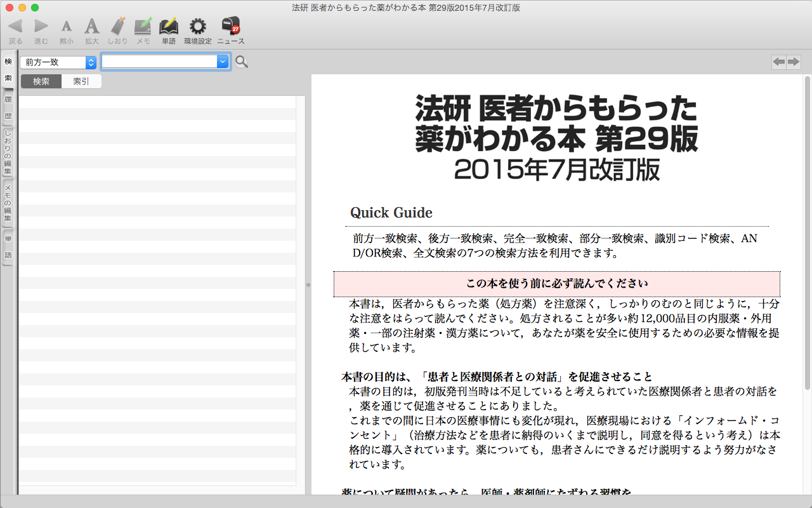Open the メモの編集 side tab
812x508 pixels.
click(x=8, y=203)
